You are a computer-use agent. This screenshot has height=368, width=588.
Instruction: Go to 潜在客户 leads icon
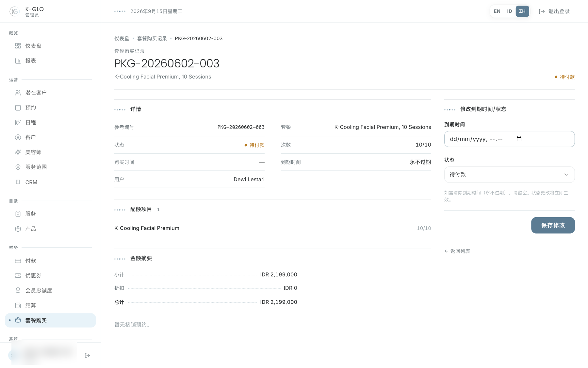pos(18,93)
